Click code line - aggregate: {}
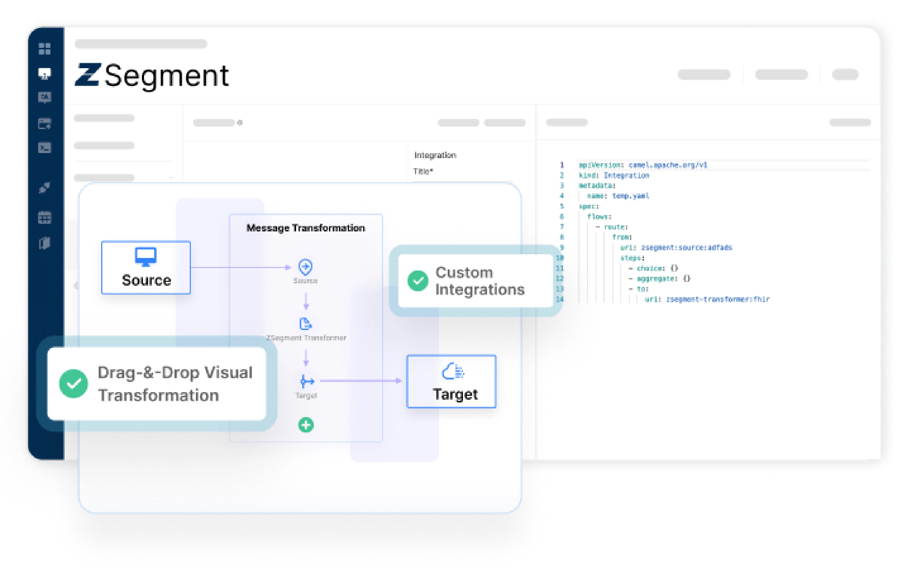907x588 pixels. (659, 279)
